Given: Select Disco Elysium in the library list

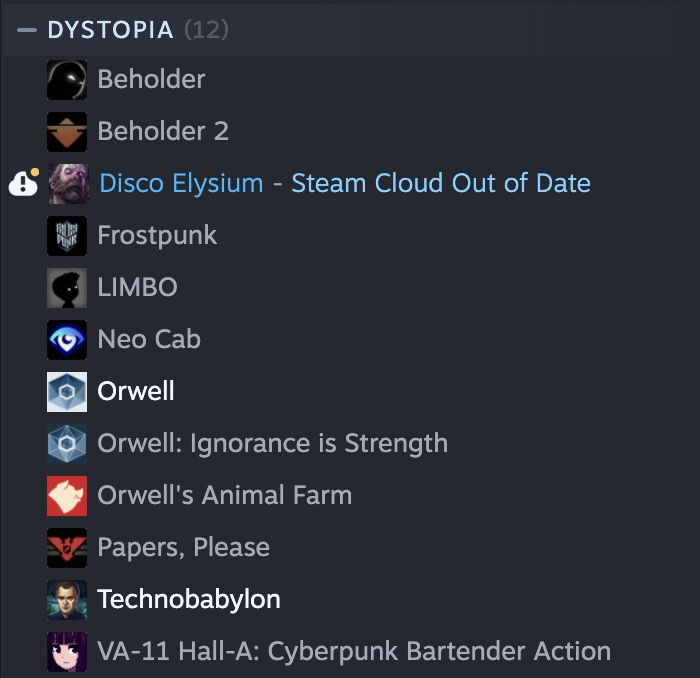Looking at the screenshot, I should click(x=181, y=184).
